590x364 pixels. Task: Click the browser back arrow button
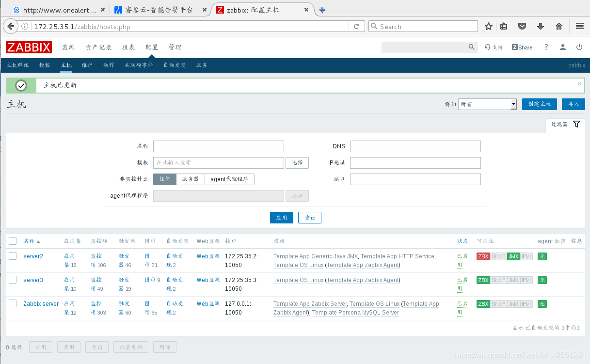[11, 26]
